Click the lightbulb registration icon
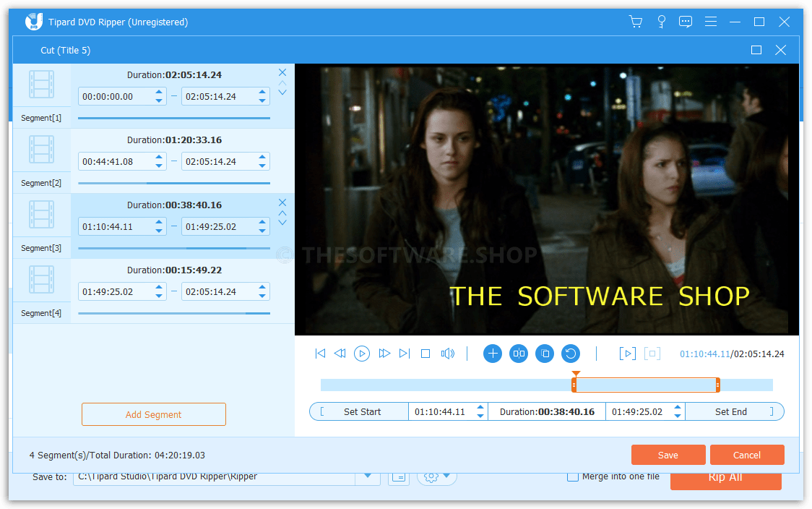 (661, 22)
